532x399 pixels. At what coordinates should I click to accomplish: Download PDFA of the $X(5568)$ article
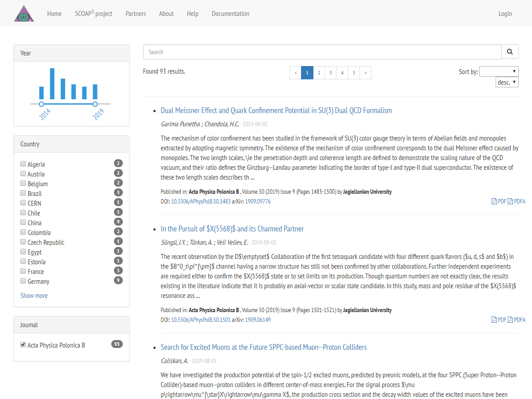coord(516,320)
